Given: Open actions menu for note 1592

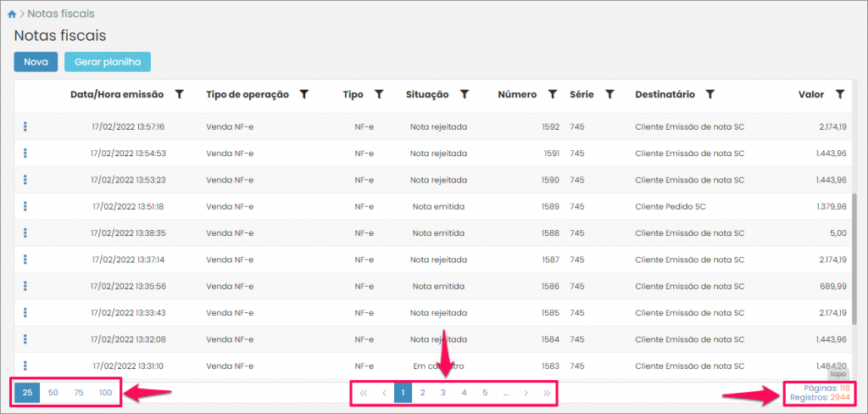Looking at the screenshot, I should (25, 127).
